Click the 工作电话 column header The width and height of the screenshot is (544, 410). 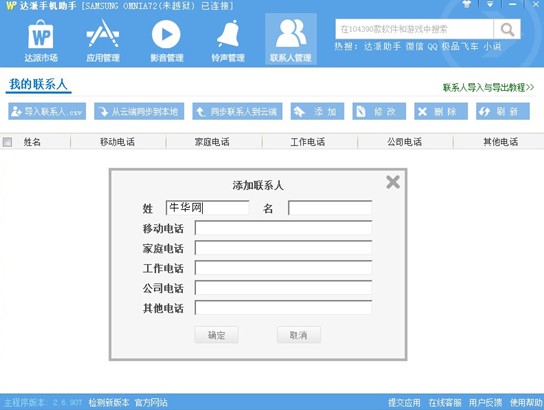click(309, 142)
